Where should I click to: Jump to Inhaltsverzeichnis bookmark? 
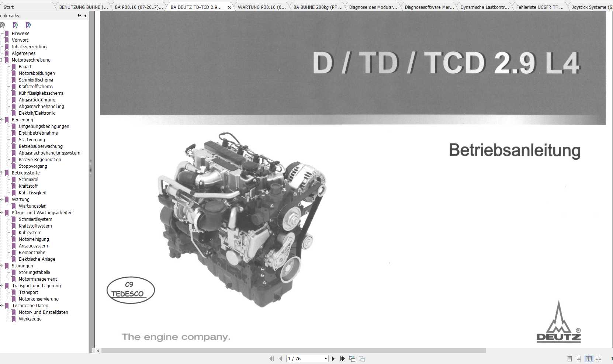coord(29,46)
